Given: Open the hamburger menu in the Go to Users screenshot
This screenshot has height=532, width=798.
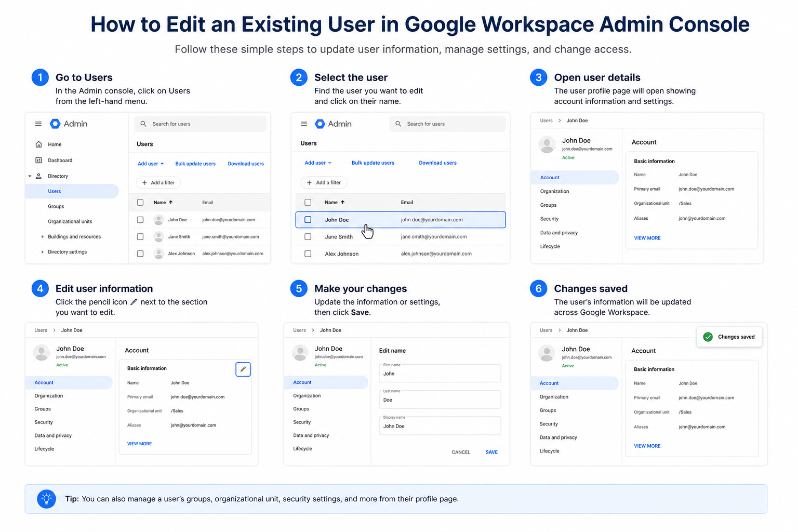Looking at the screenshot, I should tap(38, 124).
